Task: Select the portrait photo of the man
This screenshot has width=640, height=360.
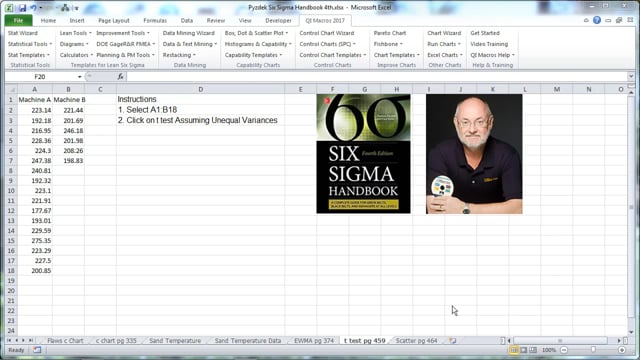Action: (474, 154)
